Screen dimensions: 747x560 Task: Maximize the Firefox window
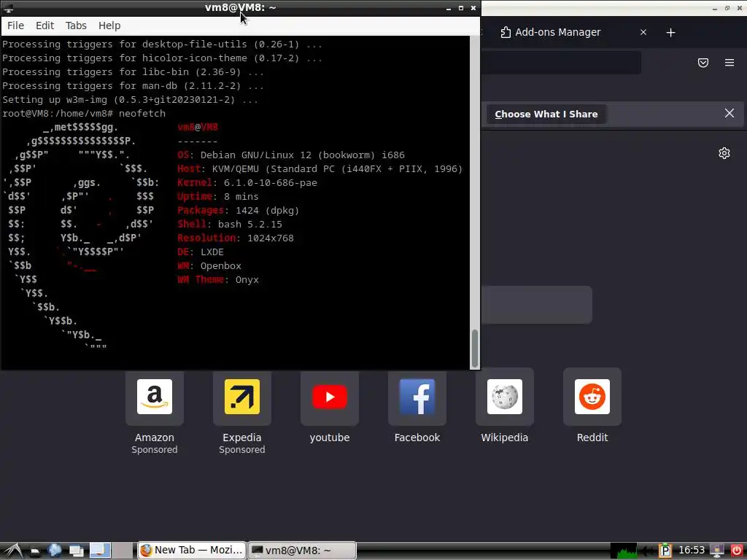click(x=727, y=8)
